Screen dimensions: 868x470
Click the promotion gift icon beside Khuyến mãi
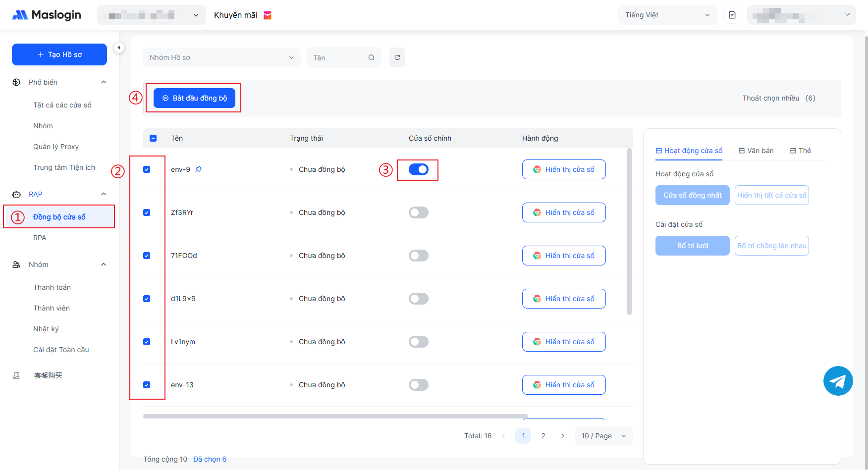coord(268,15)
